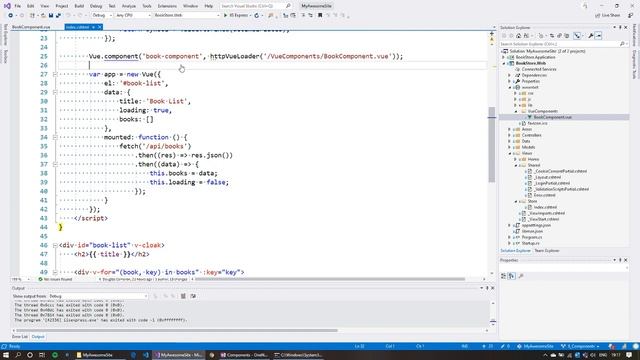
Task: Click the editor vertical scrollbar thumb
Action: pos(491,144)
